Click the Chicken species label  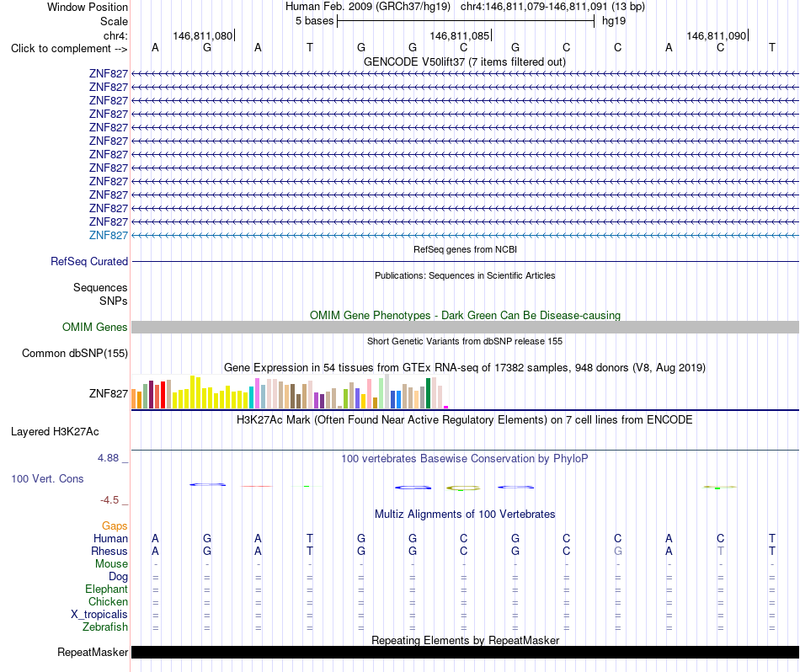coord(108,601)
